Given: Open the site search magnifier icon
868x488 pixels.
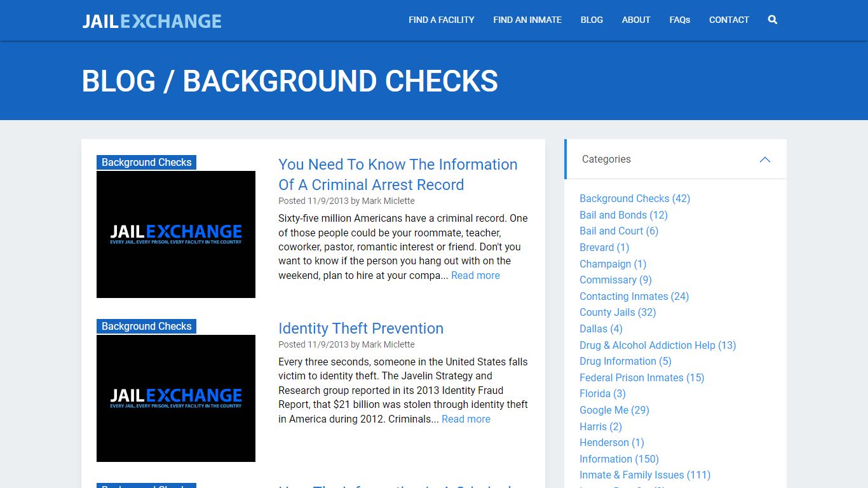Looking at the screenshot, I should [x=772, y=20].
